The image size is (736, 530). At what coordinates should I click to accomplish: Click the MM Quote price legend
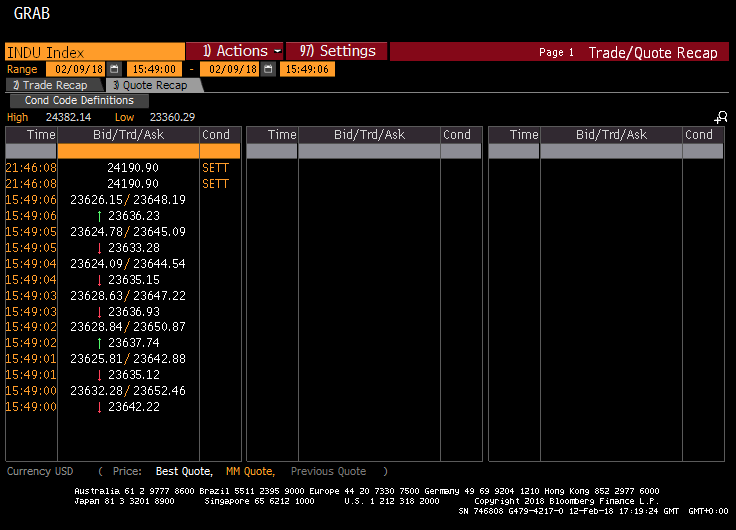(x=250, y=471)
